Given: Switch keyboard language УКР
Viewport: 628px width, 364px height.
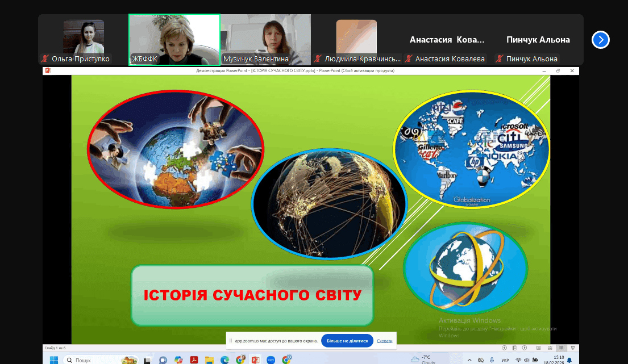Looking at the screenshot, I should (x=505, y=361).
